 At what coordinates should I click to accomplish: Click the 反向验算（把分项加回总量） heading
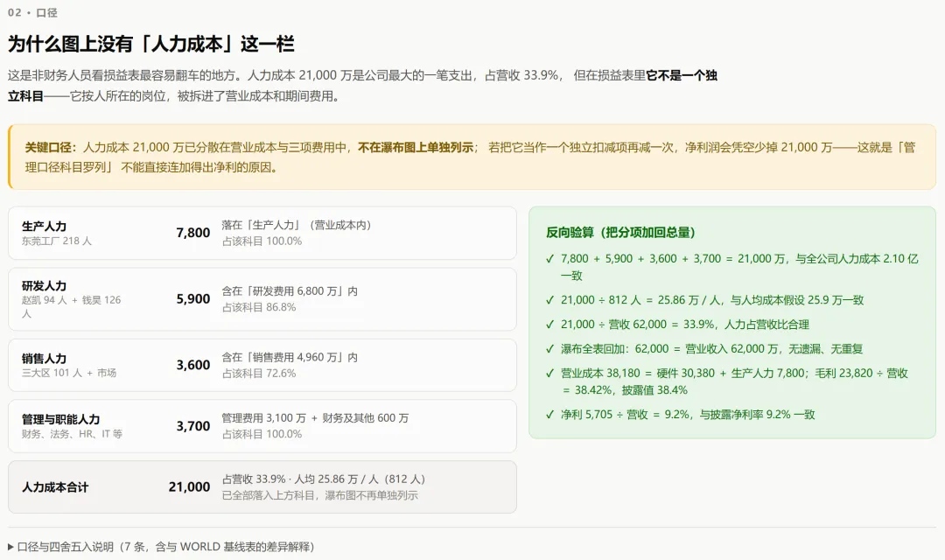click(x=620, y=233)
